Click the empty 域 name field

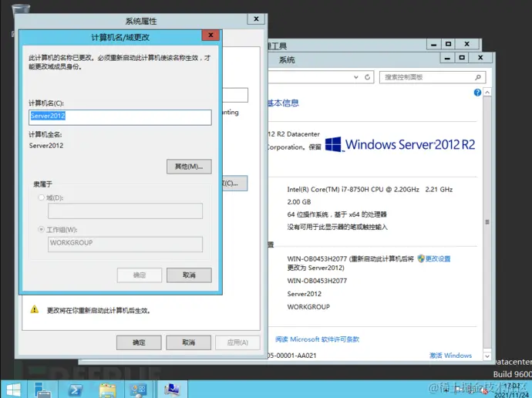[x=125, y=211]
